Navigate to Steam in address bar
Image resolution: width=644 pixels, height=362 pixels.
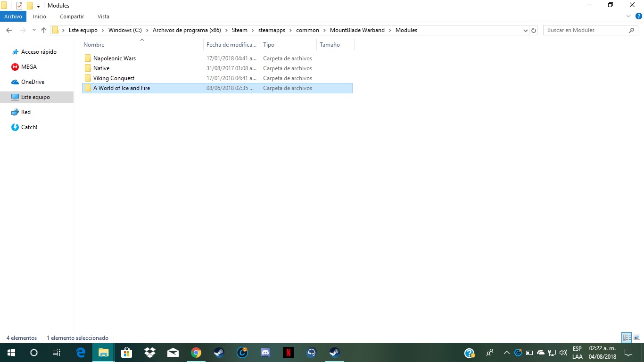(239, 30)
